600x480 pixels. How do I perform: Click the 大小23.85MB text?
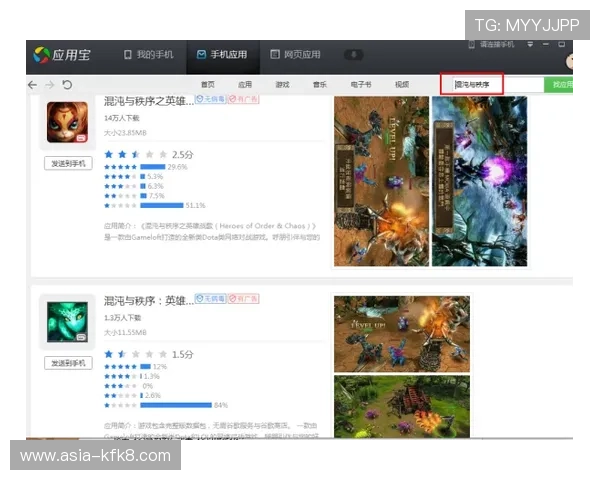coord(125,133)
